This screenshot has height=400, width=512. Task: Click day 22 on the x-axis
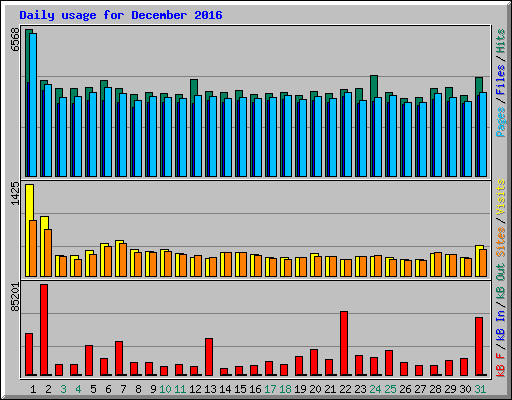click(x=345, y=389)
